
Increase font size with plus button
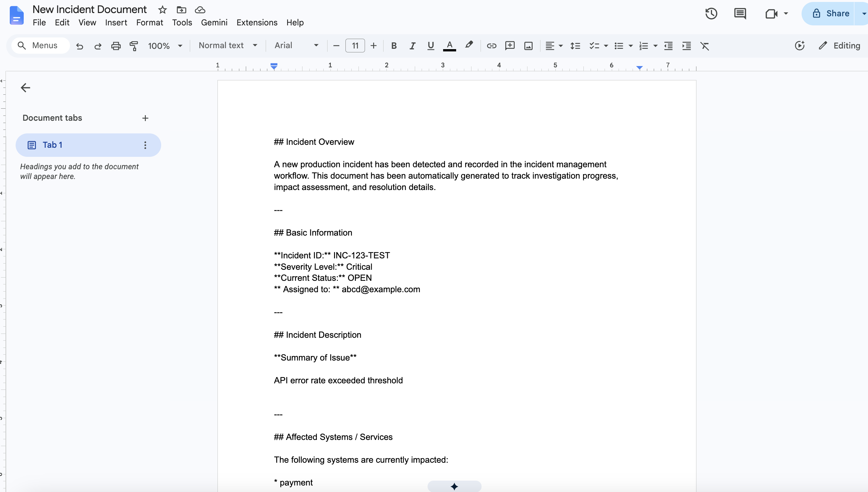(x=373, y=46)
